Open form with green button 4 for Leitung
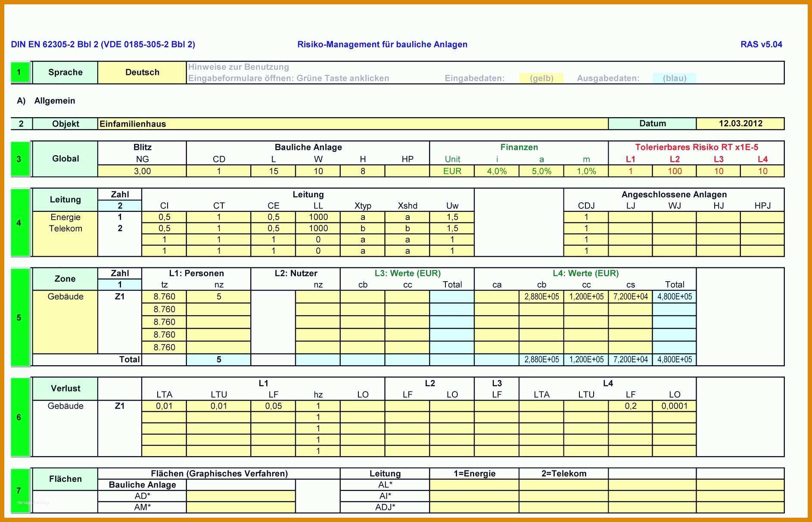Screen dimensions: 812x522 click(x=20, y=223)
